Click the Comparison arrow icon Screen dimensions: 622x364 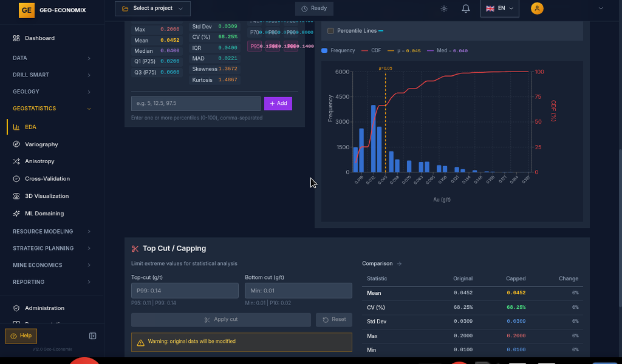(400, 264)
